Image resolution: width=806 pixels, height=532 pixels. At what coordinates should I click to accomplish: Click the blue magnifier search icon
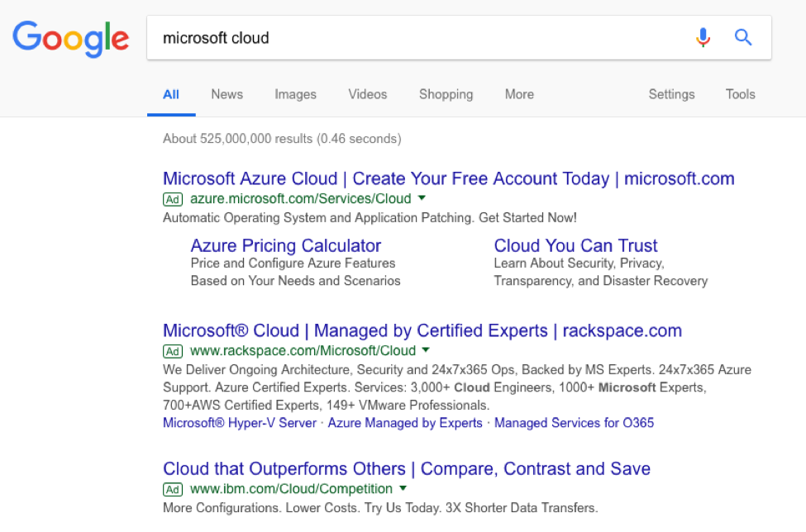[742, 37]
